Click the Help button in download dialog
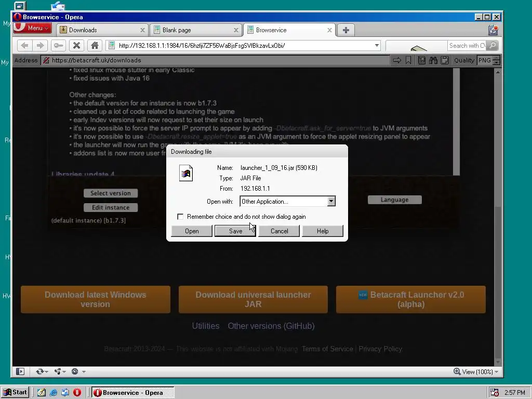The height and width of the screenshot is (399, 532). pyautogui.click(x=323, y=231)
